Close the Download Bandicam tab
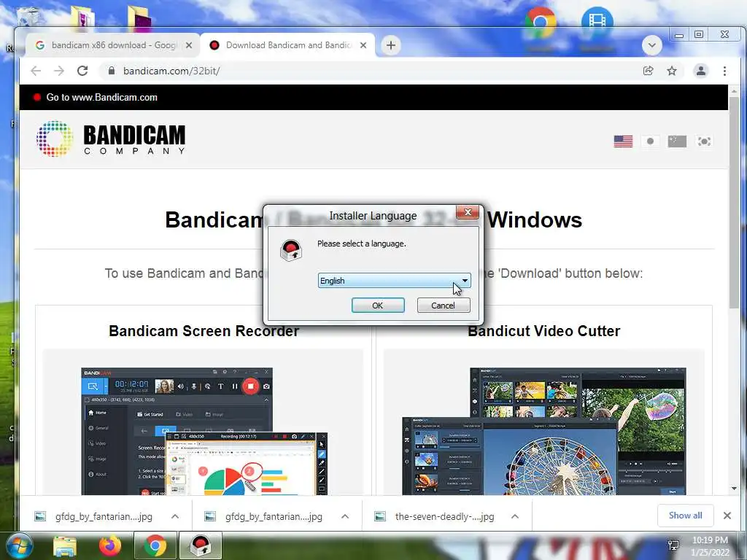The height and width of the screenshot is (560, 747). tap(363, 45)
